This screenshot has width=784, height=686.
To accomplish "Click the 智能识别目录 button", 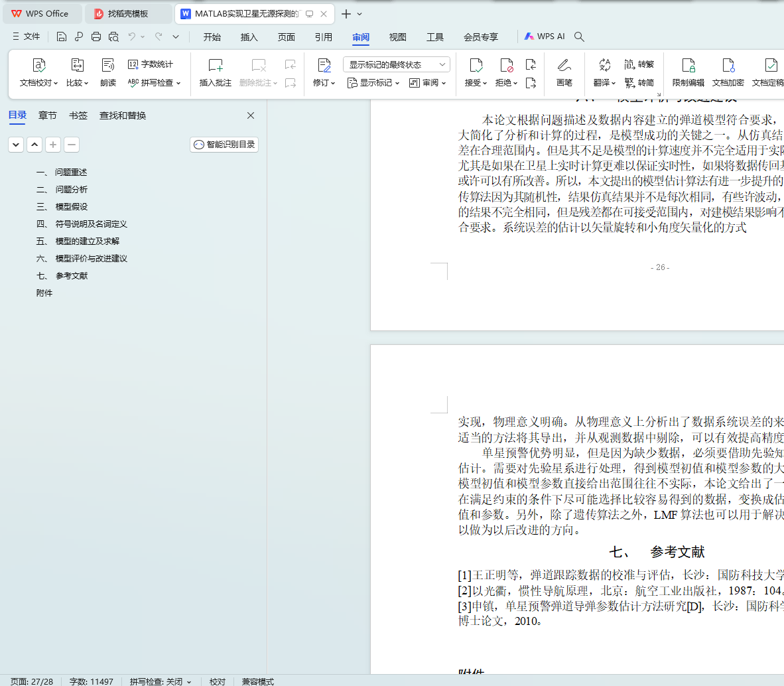I will coord(224,145).
